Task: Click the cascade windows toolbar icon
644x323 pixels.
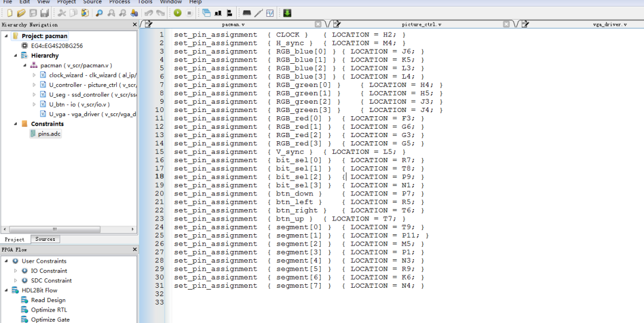Action: (206, 13)
